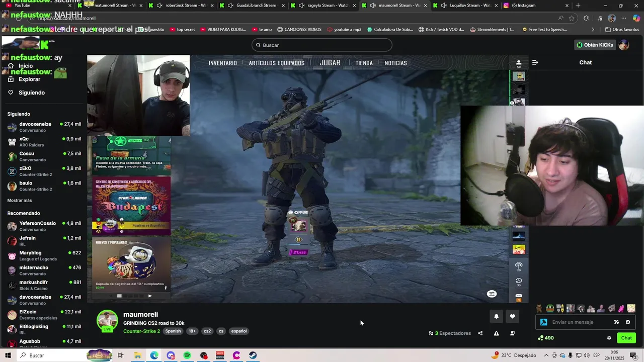Screen dimensions: 644x362
Task: Open Coscu channel in the sidebar
Action: [x=44, y=156]
